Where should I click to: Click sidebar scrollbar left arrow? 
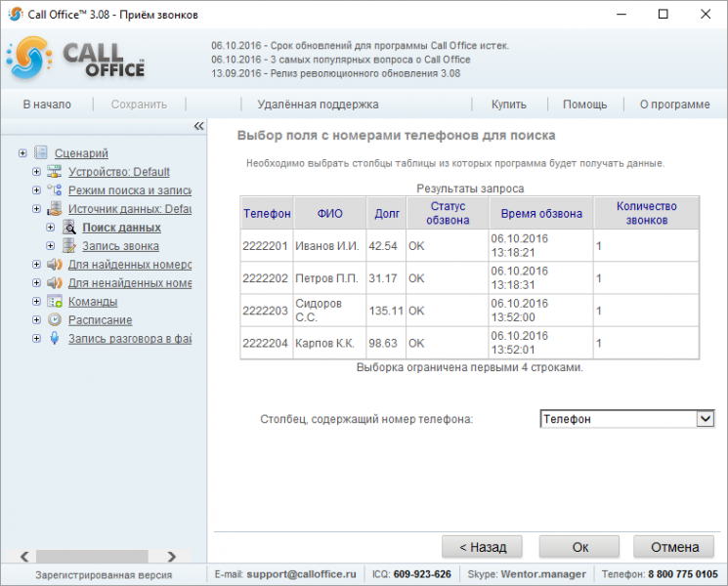25,556
